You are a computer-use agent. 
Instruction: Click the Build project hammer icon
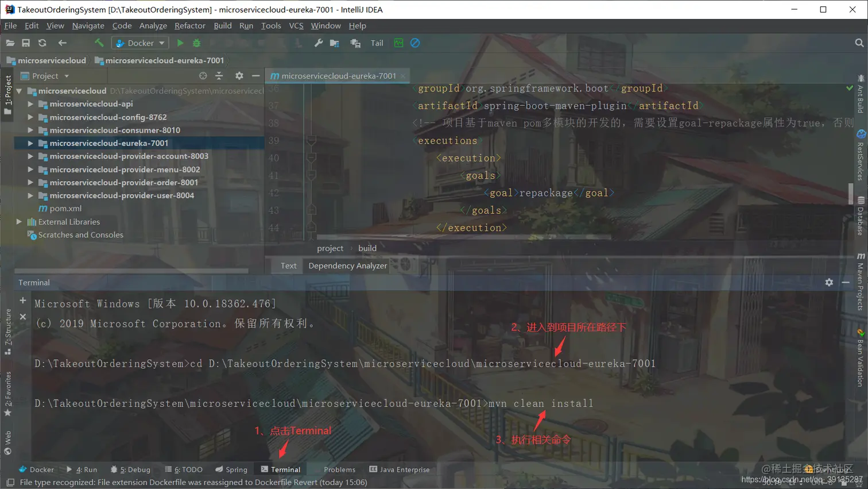click(99, 43)
